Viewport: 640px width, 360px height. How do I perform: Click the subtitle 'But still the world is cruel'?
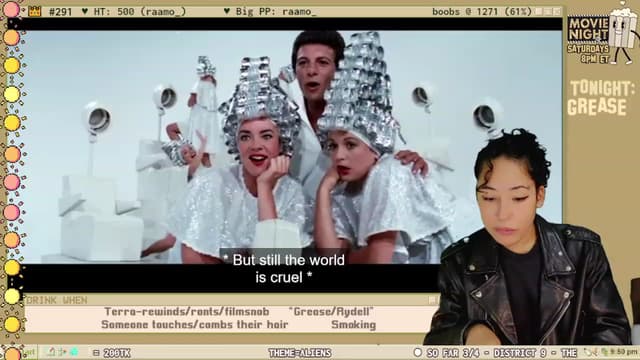(284, 269)
